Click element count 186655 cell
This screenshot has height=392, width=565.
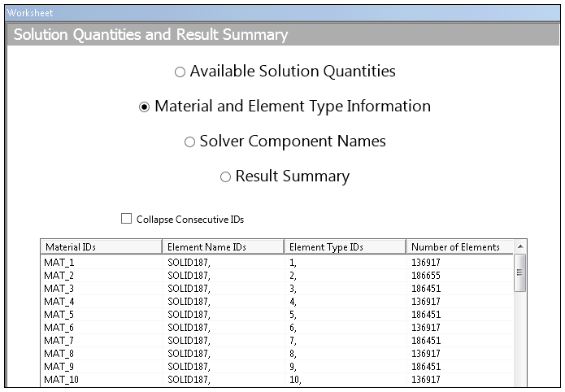tap(426, 276)
